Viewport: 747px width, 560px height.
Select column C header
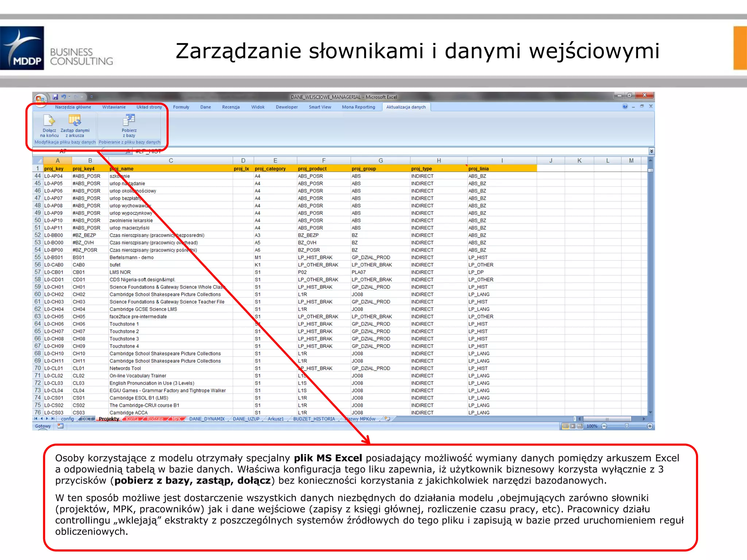pyautogui.click(x=171, y=161)
